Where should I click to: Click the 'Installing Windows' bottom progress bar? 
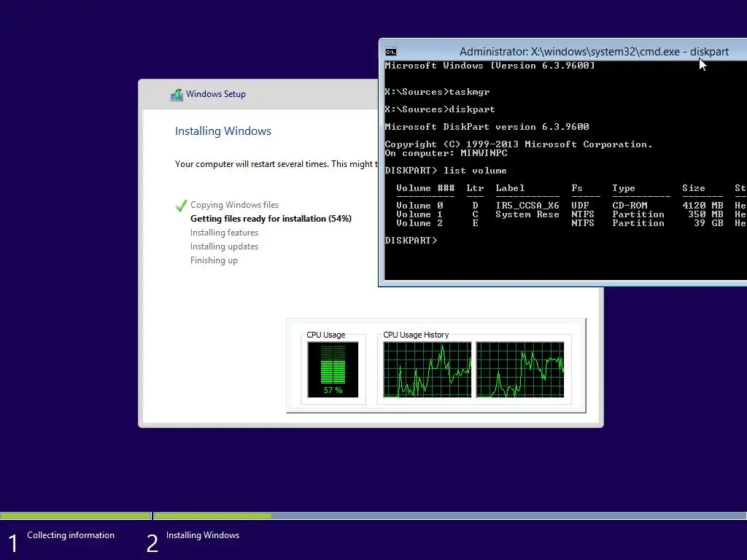pyautogui.click(x=450, y=516)
